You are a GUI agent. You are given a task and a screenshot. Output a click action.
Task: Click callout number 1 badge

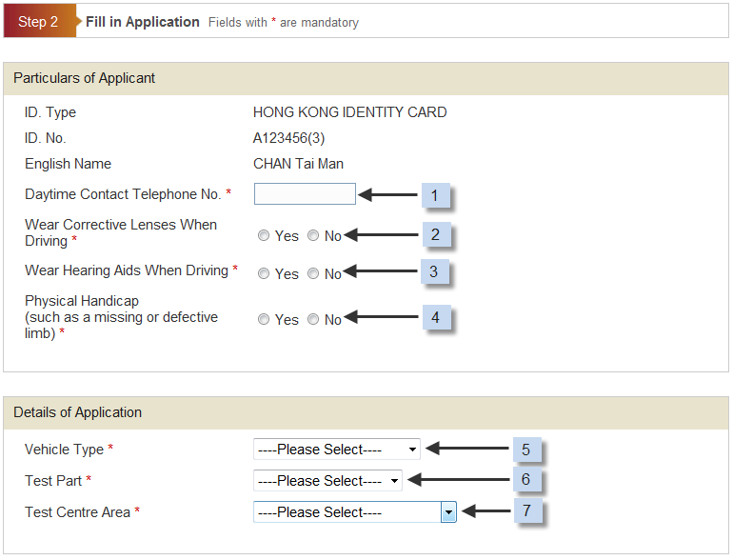[436, 195]
